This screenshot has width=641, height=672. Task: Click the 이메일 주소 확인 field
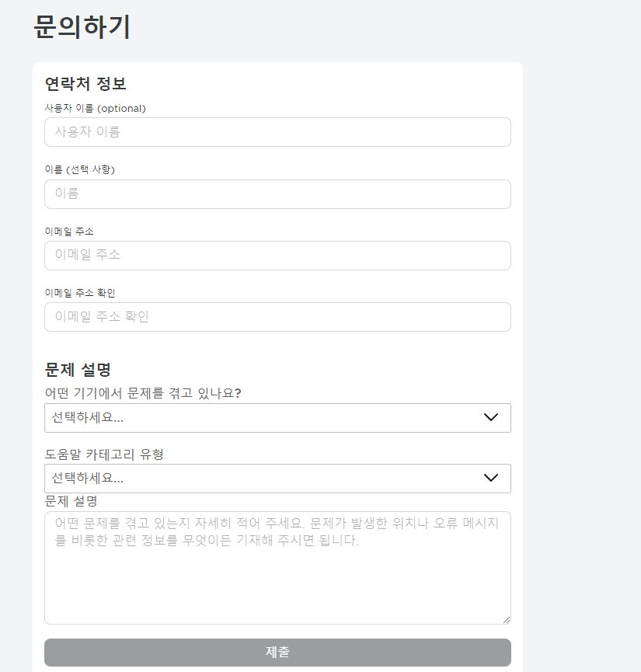click(x=277, y=317)
